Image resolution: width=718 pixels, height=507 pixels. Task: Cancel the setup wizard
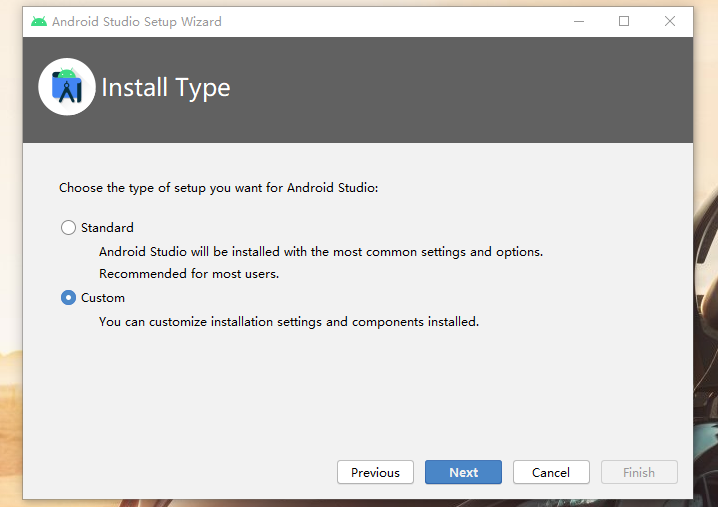[551, 472]
